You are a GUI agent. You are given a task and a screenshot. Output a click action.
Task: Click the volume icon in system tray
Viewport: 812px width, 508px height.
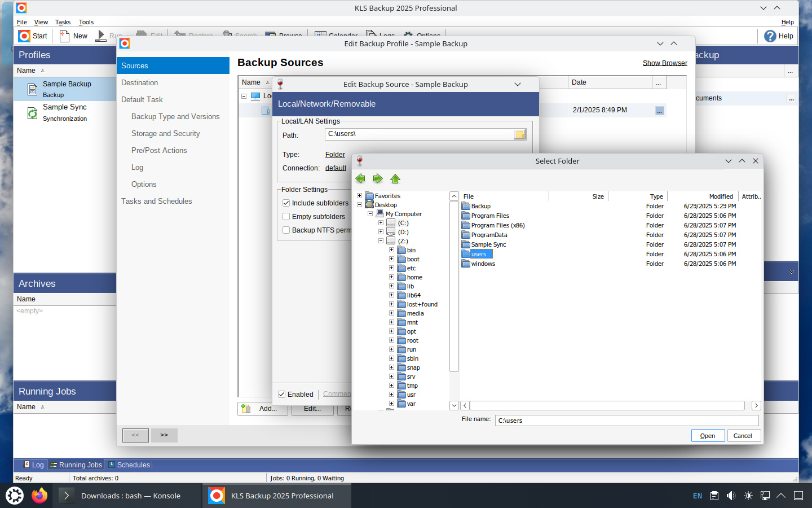[731, 496]
